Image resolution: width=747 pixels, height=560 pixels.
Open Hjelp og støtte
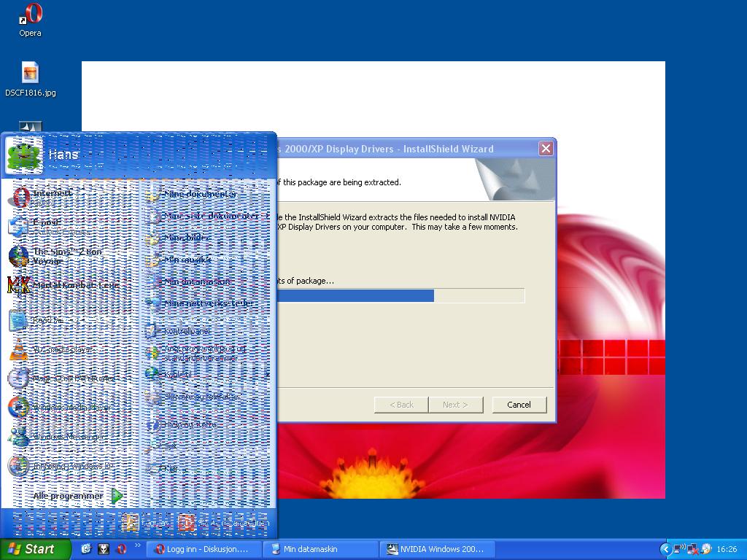tap(207, 424)
